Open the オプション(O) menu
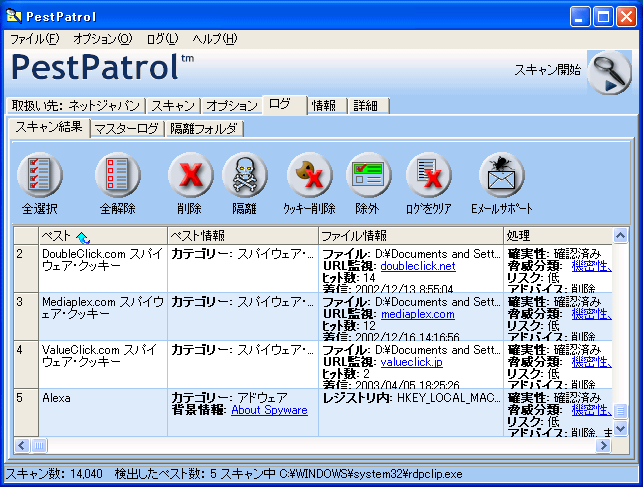The height and width of the screenshot is (487, 643). 103,39
